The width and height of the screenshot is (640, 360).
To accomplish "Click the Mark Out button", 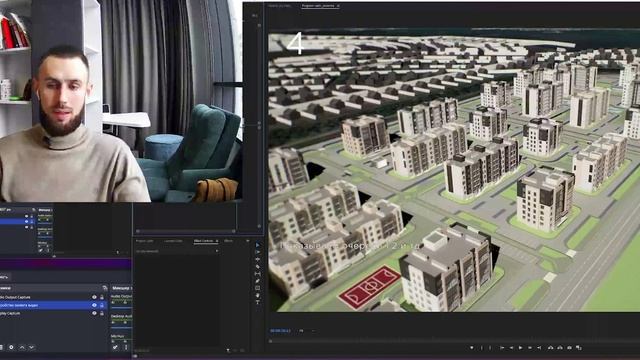I will 490,348.
